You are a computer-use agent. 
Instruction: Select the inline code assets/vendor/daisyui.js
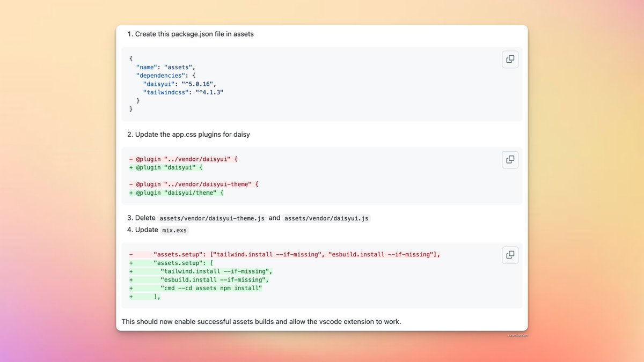coord(325,218)
